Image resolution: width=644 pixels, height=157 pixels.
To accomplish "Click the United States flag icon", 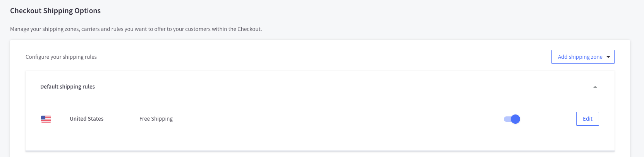I will point(46,119).
